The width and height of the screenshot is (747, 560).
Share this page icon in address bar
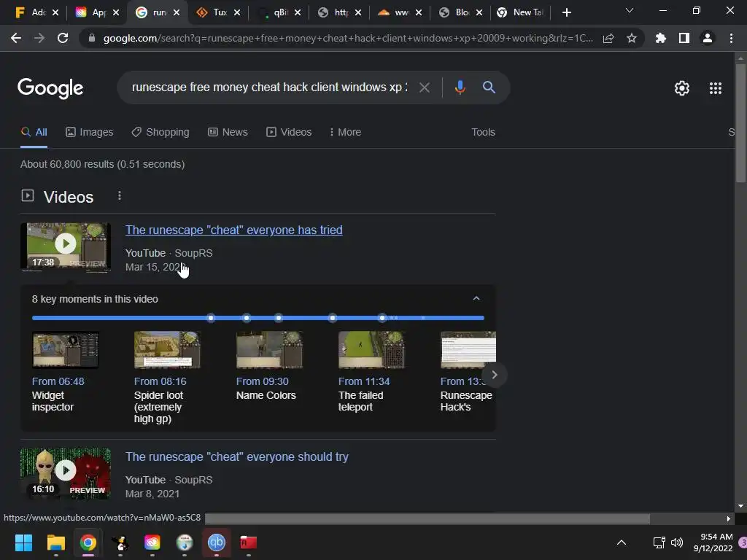[x=608, y=38]
